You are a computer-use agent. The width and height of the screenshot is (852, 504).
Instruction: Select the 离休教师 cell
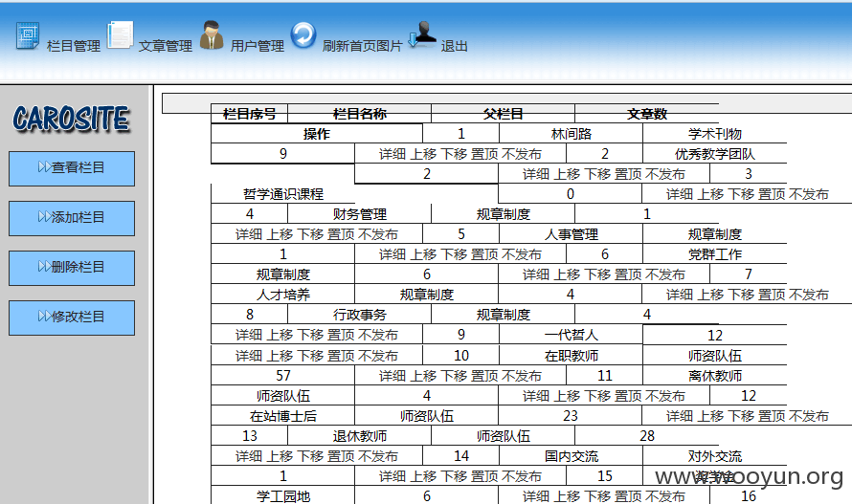[x=714, y=375]
